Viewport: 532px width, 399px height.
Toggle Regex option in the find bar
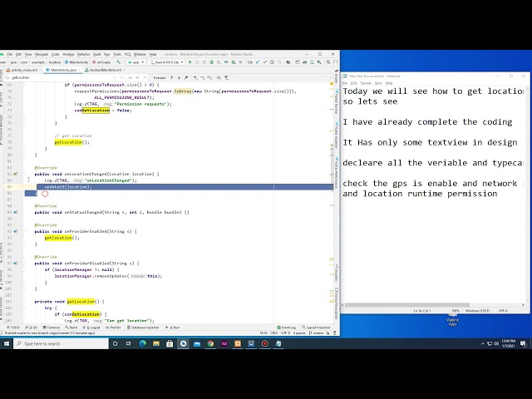145,77
